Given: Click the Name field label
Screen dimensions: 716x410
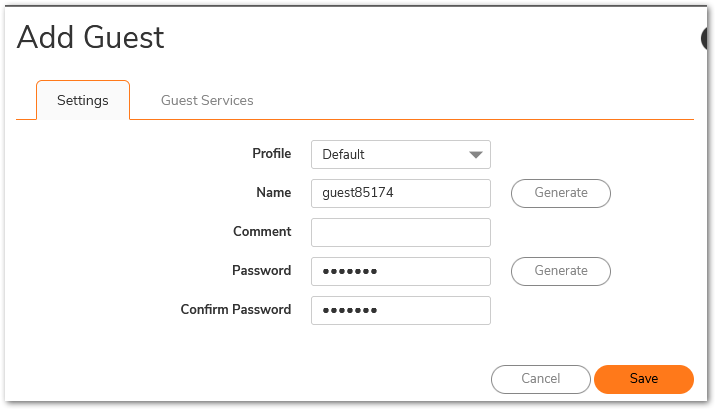Looking at the screenshot, I should [273, 192].
